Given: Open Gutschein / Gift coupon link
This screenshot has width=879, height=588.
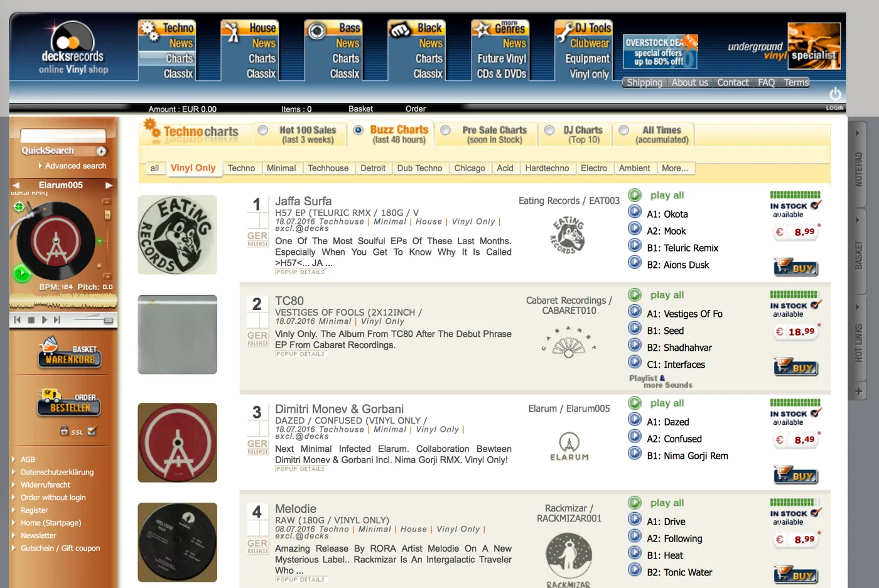Looking at the screenshot, I should pyautogui.click(x=60, y=548).
